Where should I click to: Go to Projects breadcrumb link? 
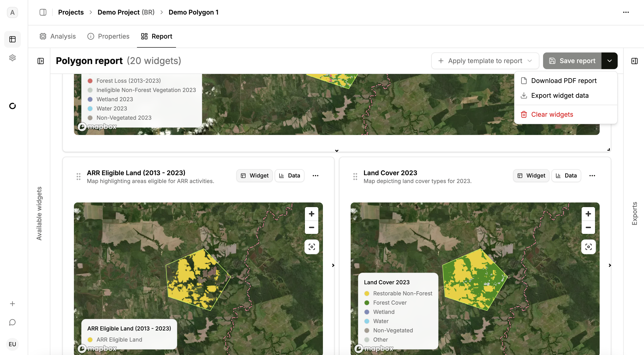tap(71, 12)
